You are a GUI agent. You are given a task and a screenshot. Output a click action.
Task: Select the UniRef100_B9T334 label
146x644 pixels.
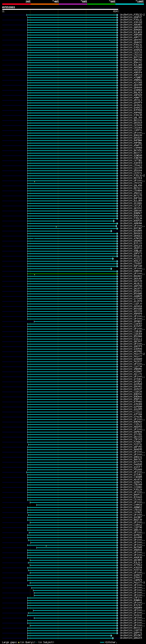[131, 57]
